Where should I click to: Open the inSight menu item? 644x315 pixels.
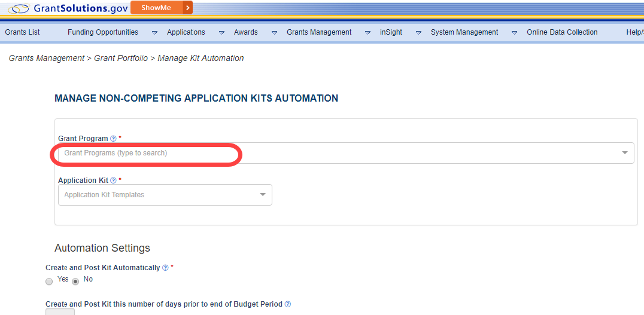click(x=391, y=32)
